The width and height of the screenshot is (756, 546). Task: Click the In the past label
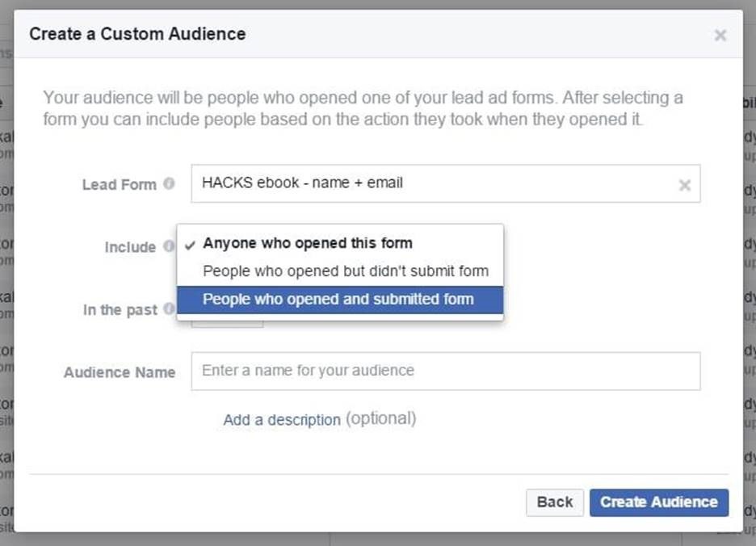tap(120, 310)
